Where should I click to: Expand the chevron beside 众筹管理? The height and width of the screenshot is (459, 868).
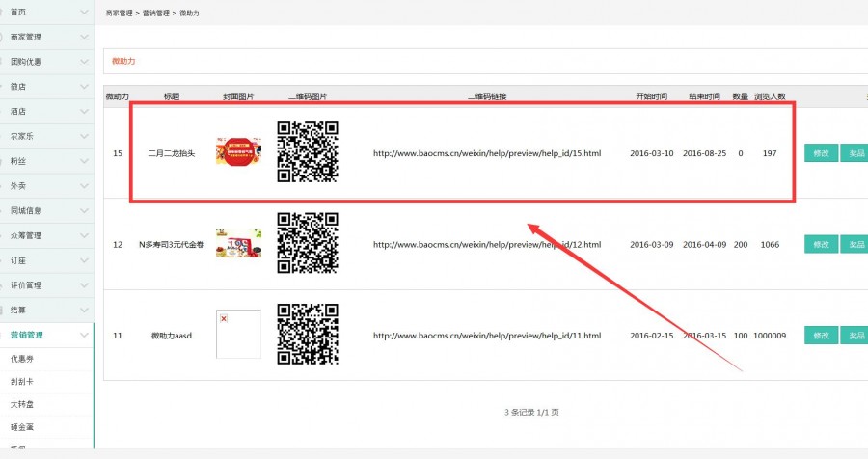pos(84,235)
